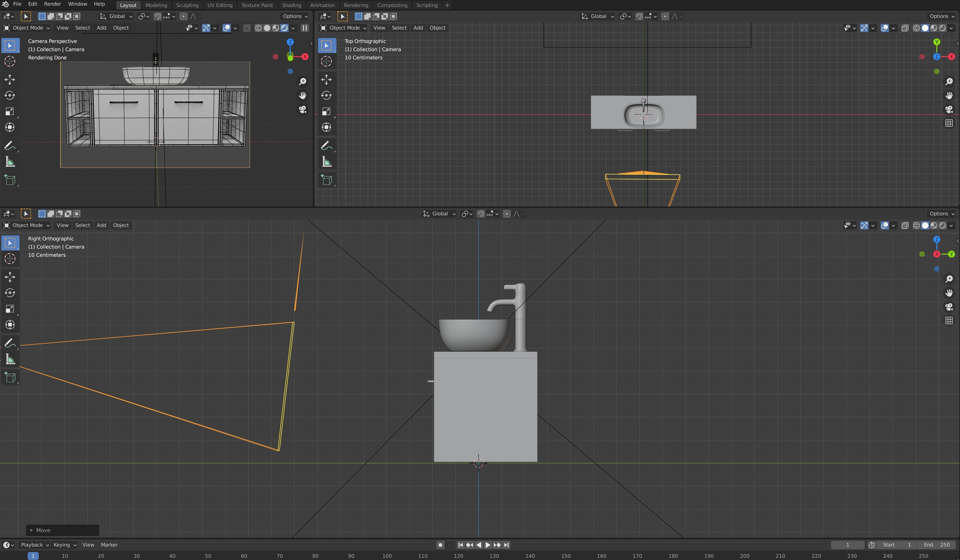The image size is (960, 560).
Task: Click Select menu in Top Orthographic viewport
Action: pos(399,28)
